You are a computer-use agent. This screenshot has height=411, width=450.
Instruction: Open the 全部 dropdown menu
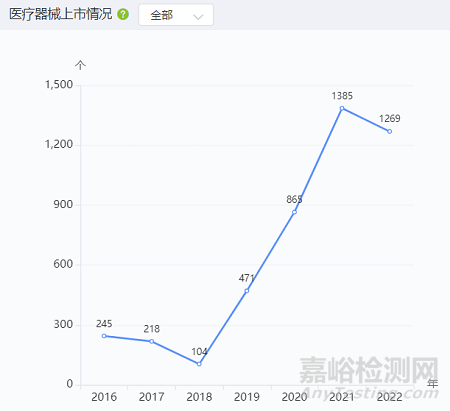pyautogui.click(x=176, y=15)
